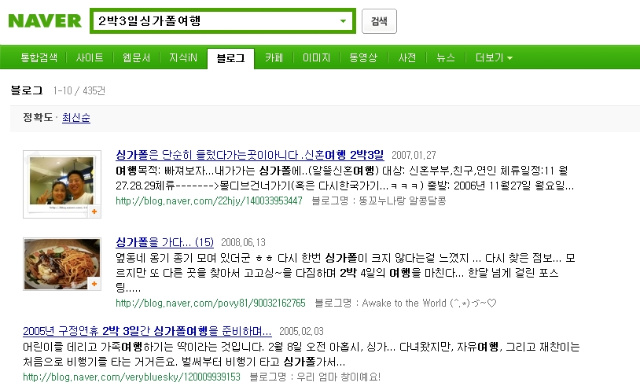Click the result count 1-10 / 435건
The image size is (640, 392).
pos(79,90)
